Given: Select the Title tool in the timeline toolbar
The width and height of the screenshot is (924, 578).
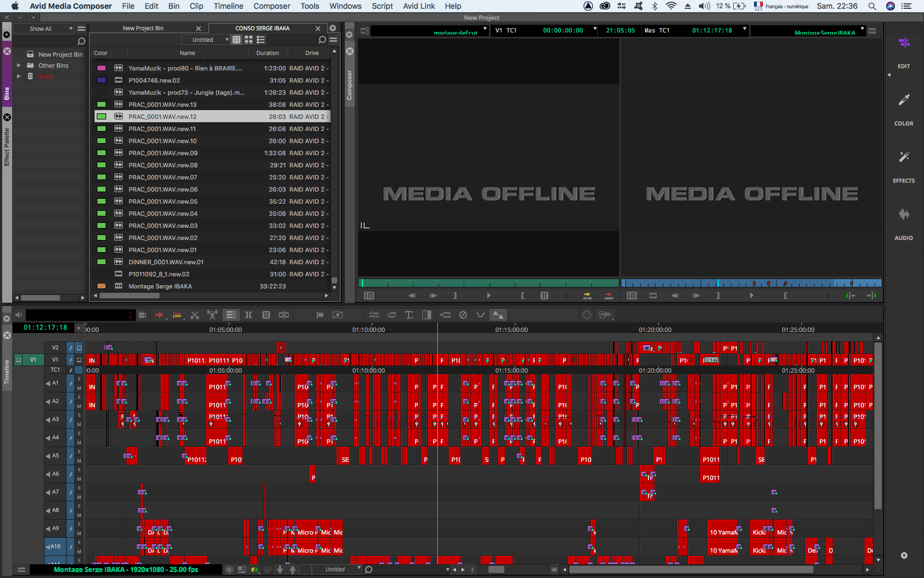Looking at the screenshot, I should coord(409,315).
